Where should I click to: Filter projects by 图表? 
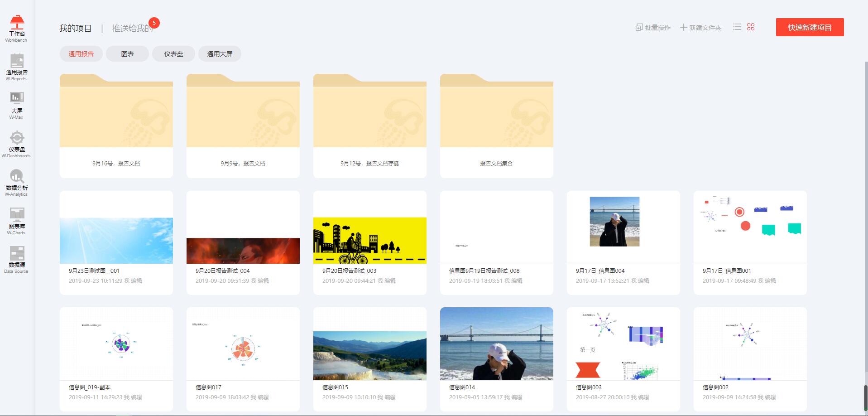pyautogui.click(x=127, y=54)
